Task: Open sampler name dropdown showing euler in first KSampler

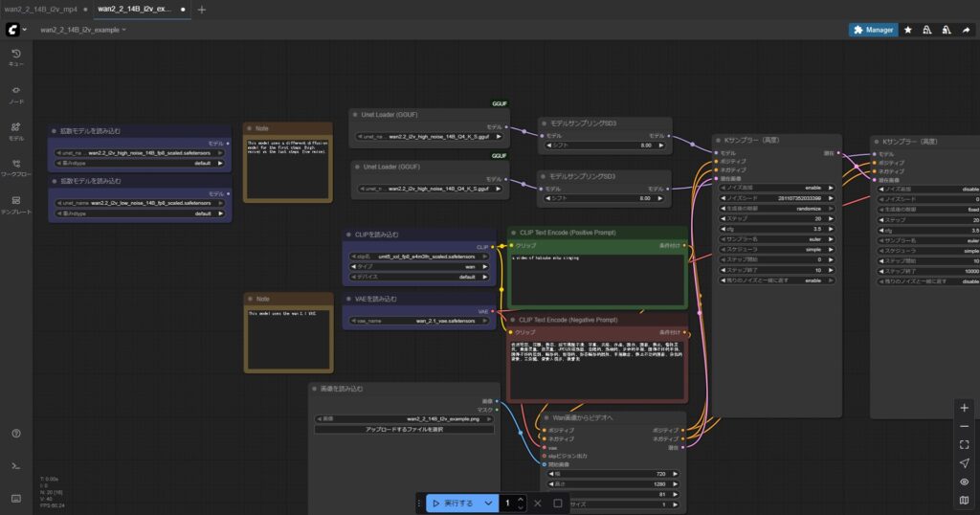Action: coord(777,239)
